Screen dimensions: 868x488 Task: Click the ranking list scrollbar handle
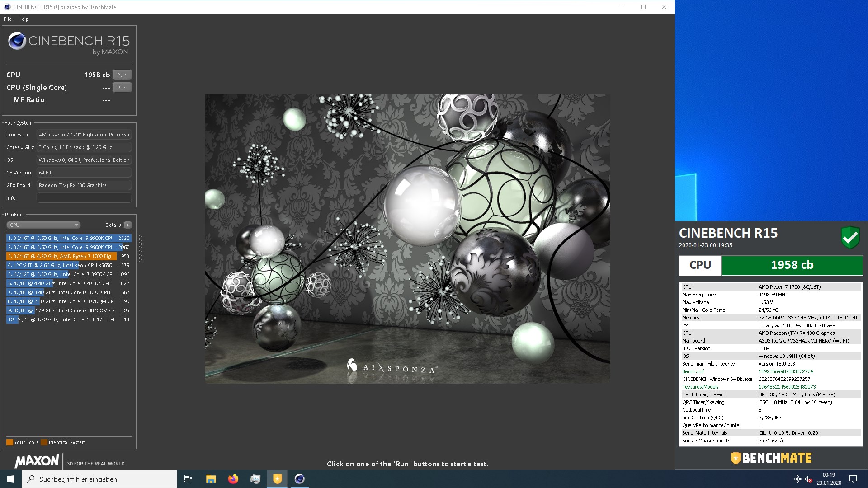pos(140,248)
